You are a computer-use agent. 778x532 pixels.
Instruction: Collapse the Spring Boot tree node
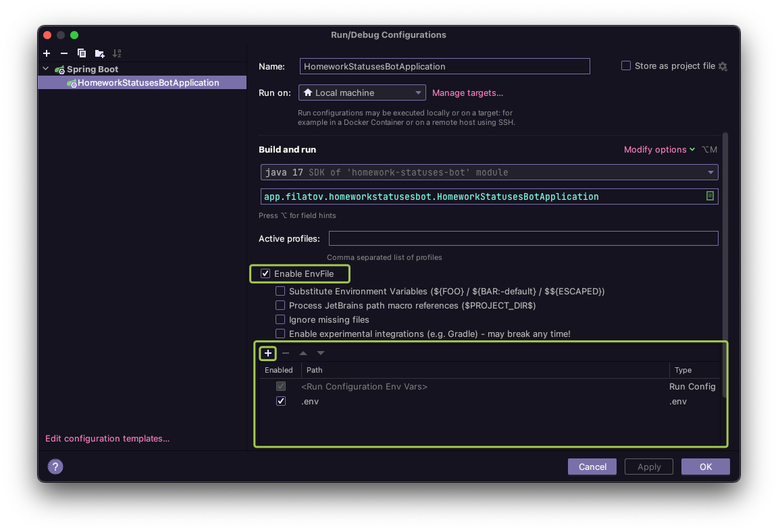click(x=46, y=69)
